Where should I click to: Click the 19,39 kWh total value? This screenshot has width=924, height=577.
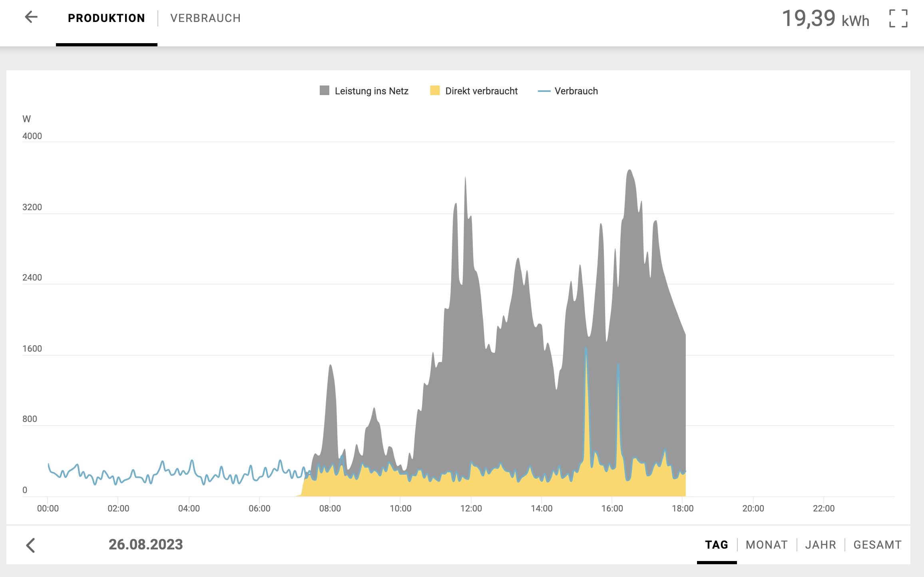tap(825, 18)
